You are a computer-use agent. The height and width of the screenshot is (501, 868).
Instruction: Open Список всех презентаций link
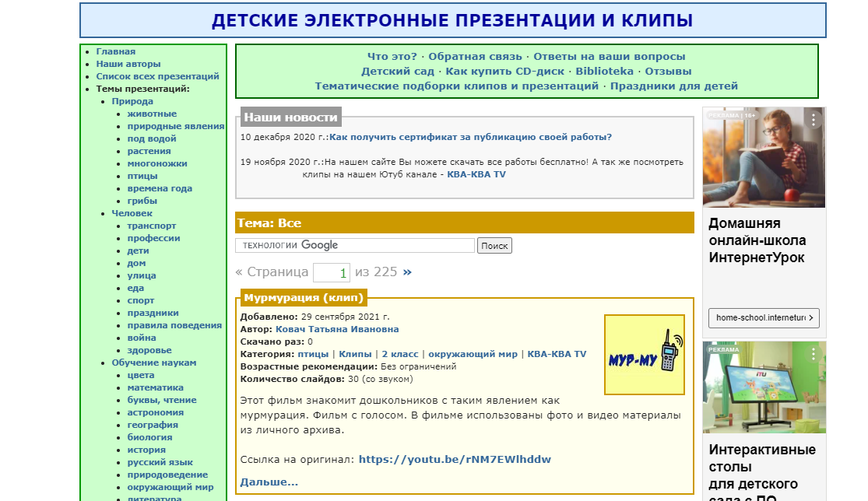point(158,76)
